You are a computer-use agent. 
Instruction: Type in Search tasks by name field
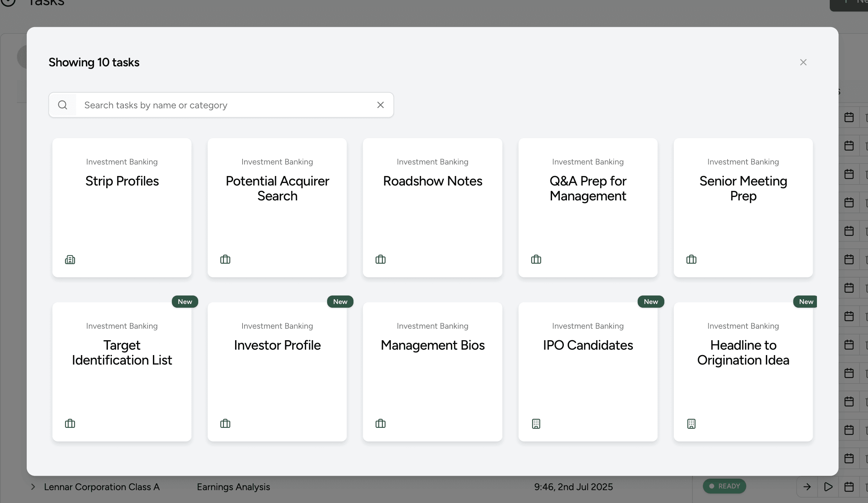(224, 105)
